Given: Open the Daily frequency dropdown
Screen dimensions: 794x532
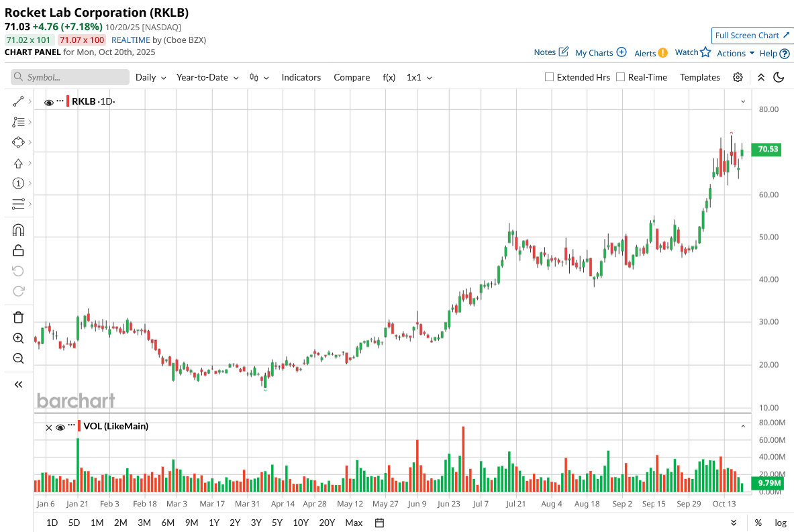Looking at the screenshot, I should pos(151,77).
